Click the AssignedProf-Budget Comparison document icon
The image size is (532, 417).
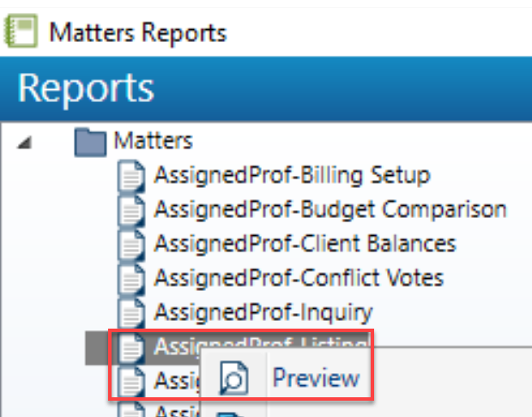coord(131,210)
